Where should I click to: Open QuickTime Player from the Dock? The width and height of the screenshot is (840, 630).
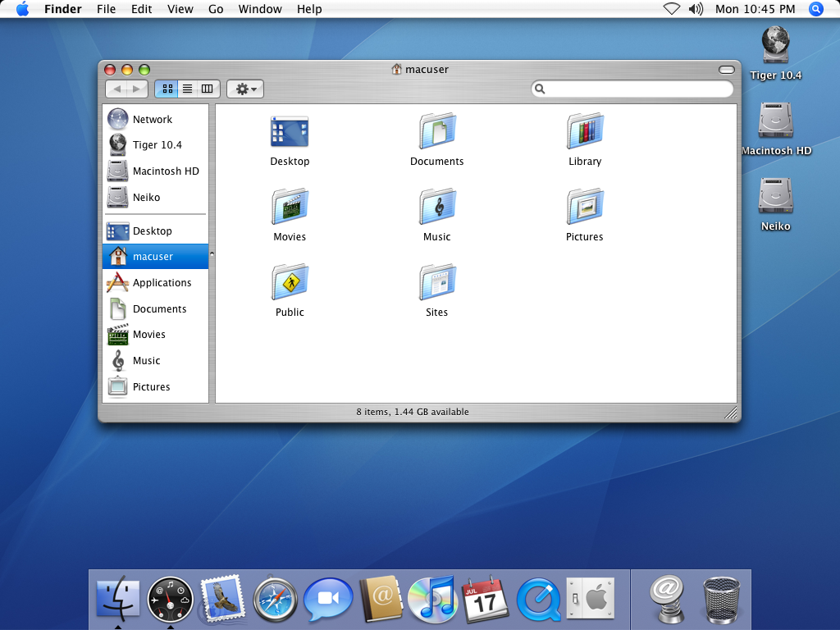(x=537, y=599)
